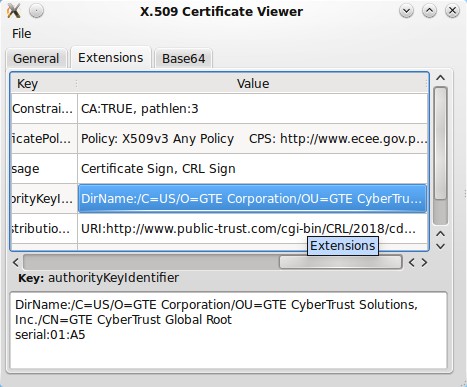467x387 pixels.
Task: Click the horizontal scrollbar far-right arrow
Action: tap(424, 263)
